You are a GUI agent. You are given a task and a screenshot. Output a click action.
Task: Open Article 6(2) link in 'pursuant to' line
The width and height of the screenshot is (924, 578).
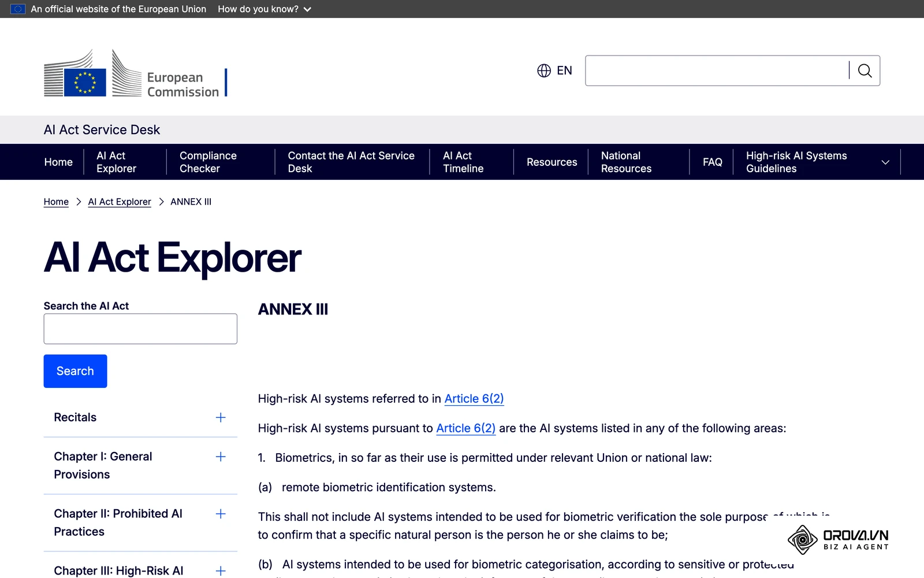465,428
